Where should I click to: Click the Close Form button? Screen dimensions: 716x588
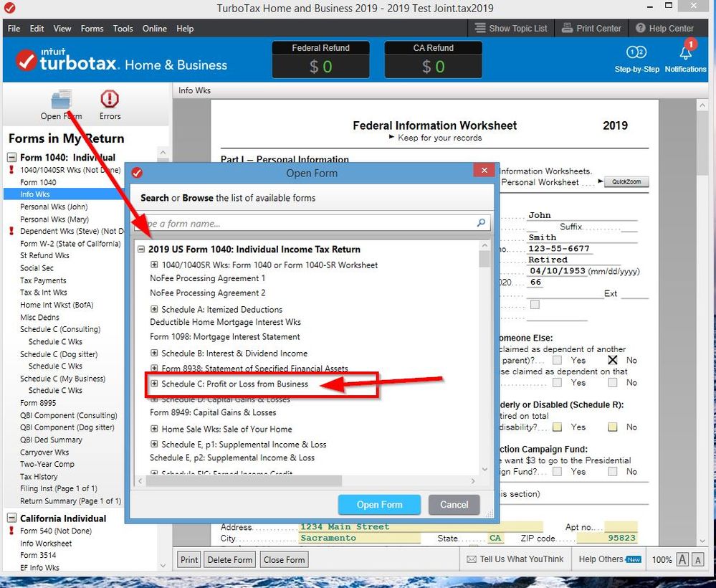click(284, 559)
